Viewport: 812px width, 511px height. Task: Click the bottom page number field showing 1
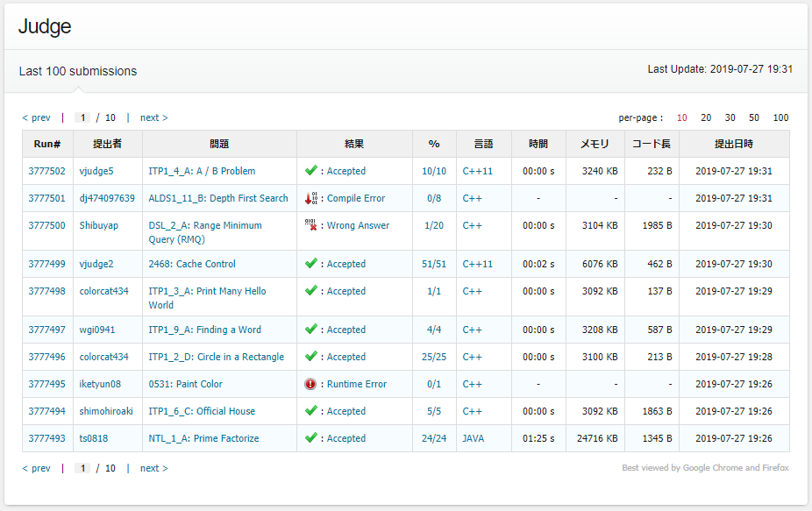pos(82,468)
